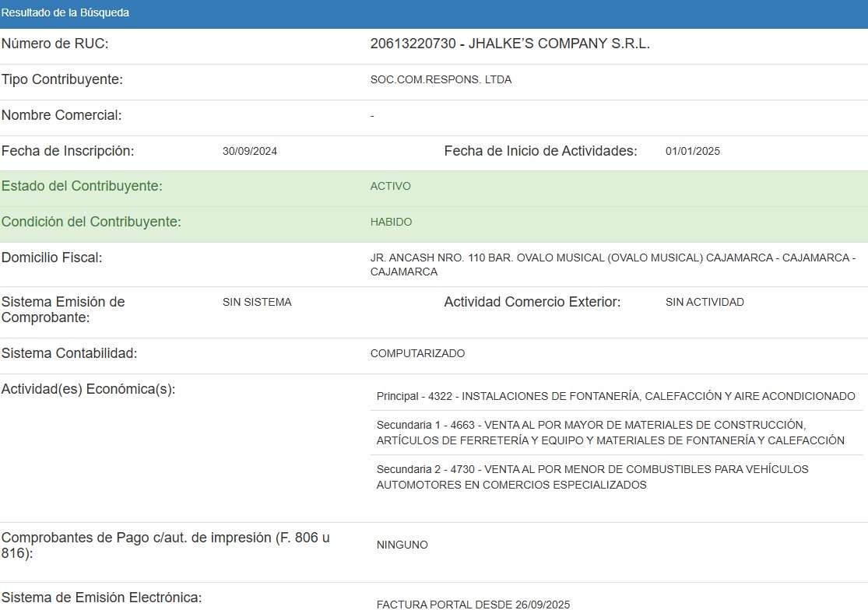Click the inscription date 30/09/2024
This screenshot has height=610, width=868.
pos(249,152)
